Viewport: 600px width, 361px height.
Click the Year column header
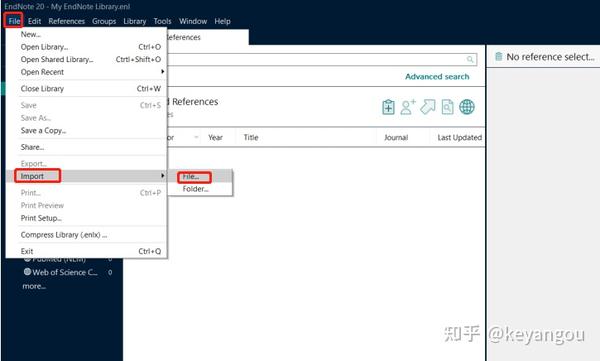pyautogui.click(x=215, y=137)
